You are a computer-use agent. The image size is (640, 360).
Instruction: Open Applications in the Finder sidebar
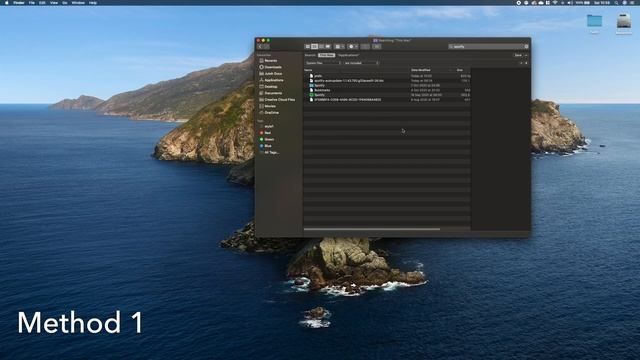pyautogui.click(x=271, y=80)
